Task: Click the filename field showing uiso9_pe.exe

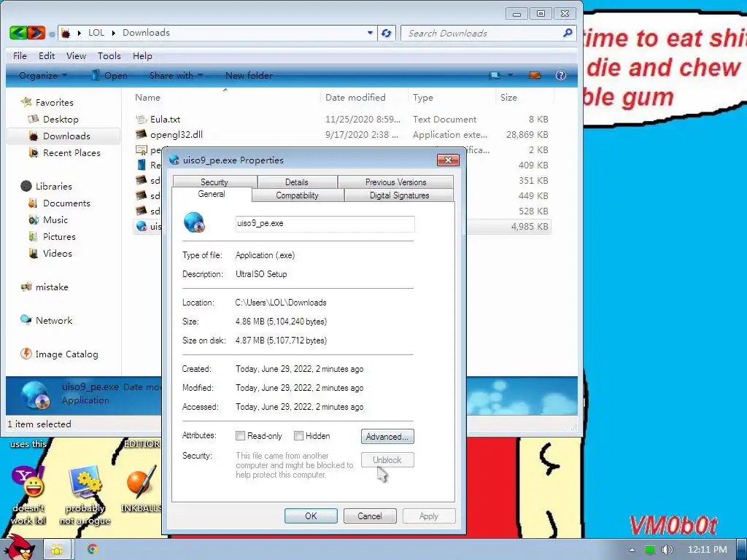Action: pyautogui.click(x=325, y=224)
